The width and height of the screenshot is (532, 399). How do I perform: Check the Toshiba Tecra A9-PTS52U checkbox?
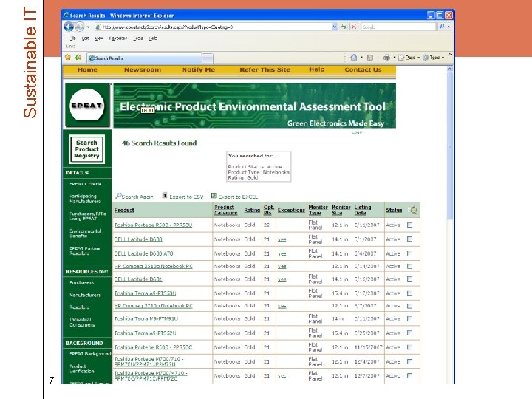click(410, 332)
